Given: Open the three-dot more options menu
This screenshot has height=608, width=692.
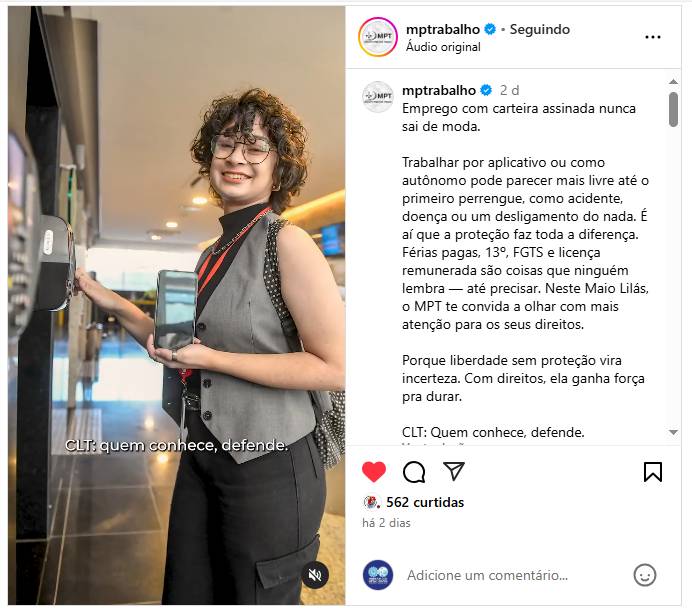Looking at the screenshot, I should click(x=653, y=37).
